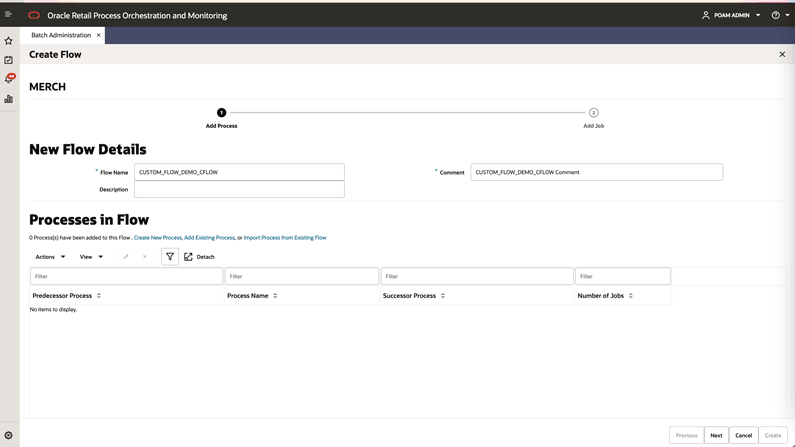Click the Create New Process link
The image size is (795, 447).
[158, 237]
